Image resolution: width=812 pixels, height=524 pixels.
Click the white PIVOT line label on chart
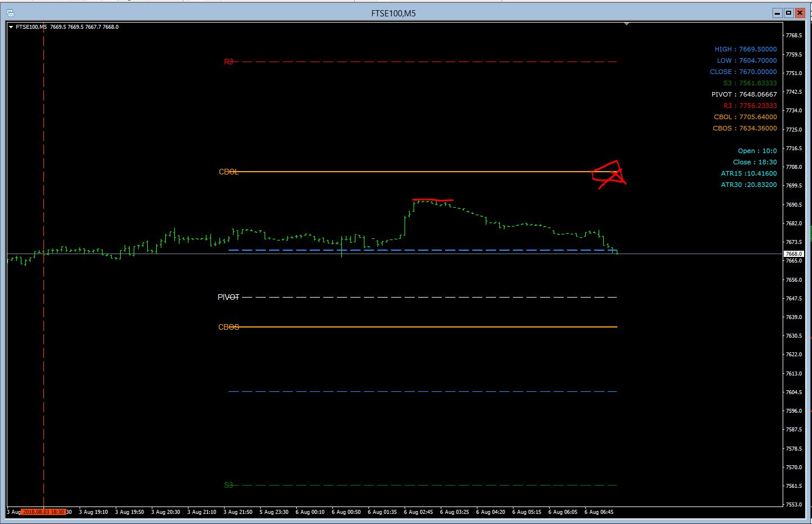pyautogui.click(x=229, y=297)
